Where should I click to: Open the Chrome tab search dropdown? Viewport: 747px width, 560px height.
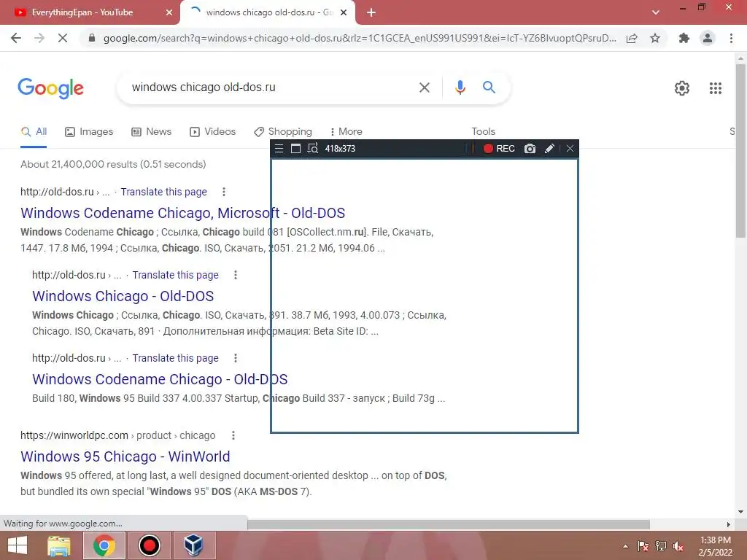click(656, 12)
